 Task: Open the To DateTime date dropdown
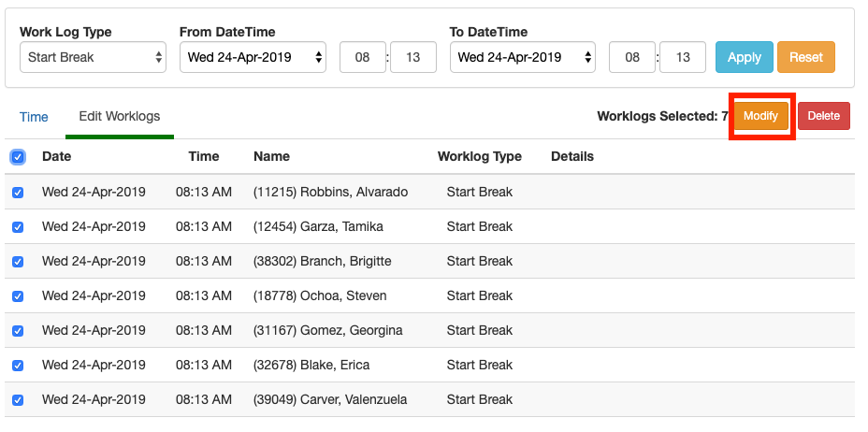(523, 57)
